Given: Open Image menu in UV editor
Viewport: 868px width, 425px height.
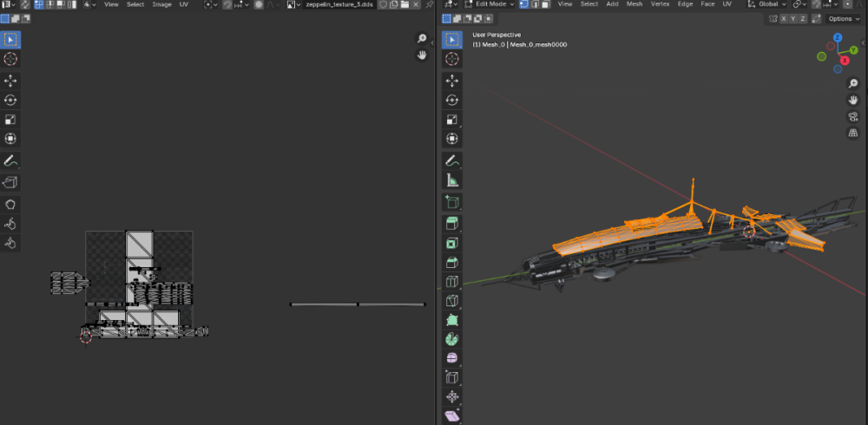Looking at the screenshot, I should (162, 4).
